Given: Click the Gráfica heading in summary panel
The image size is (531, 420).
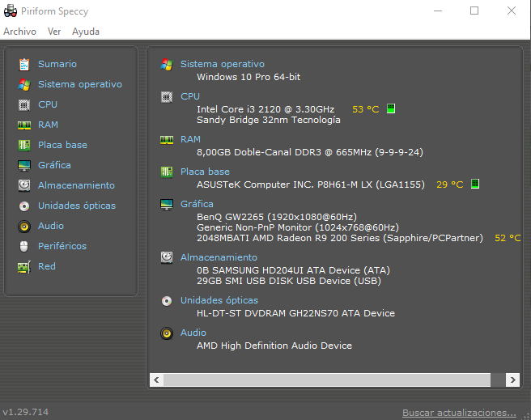Looking at the screenshot, I should tap(197, 204).
